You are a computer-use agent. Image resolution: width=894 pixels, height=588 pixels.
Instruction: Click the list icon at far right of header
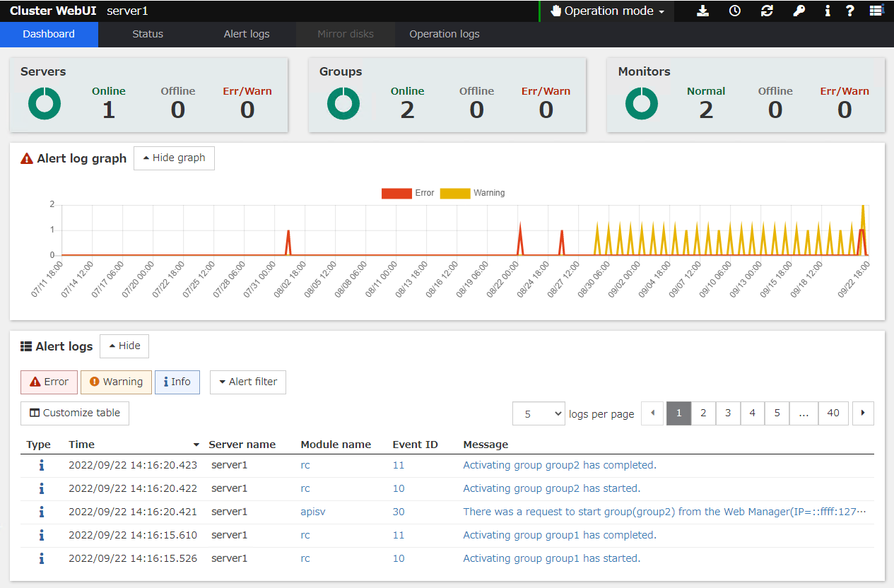click(x=876, y=11)
